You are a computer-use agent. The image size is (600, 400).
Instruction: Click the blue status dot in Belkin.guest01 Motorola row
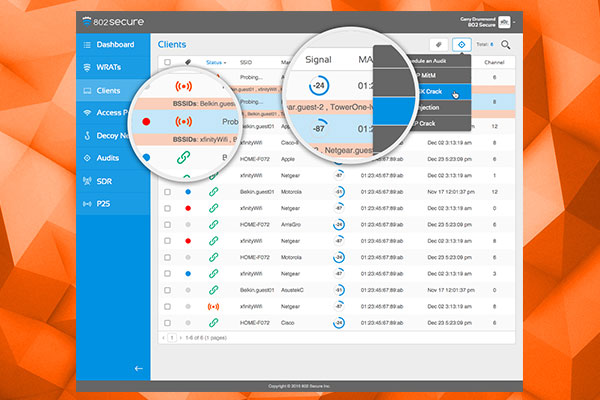[188, 192]
